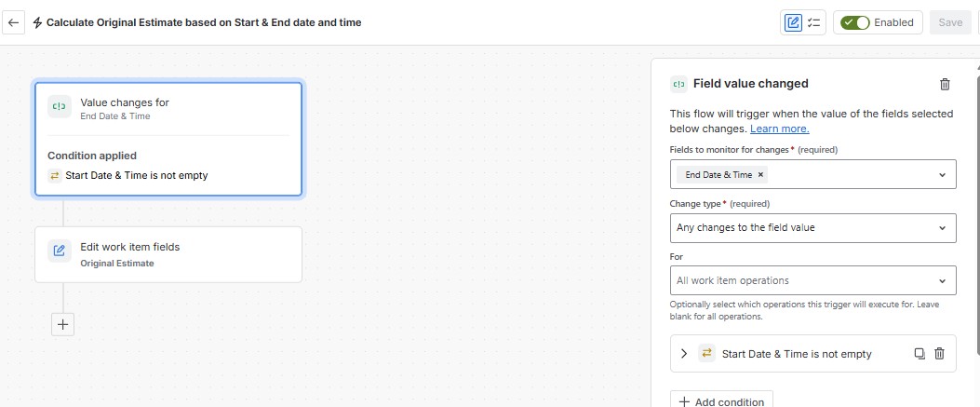The image size is (980, 407).
Task: Expand the Start Date & Time condition
Action: (x=684, y=354)
